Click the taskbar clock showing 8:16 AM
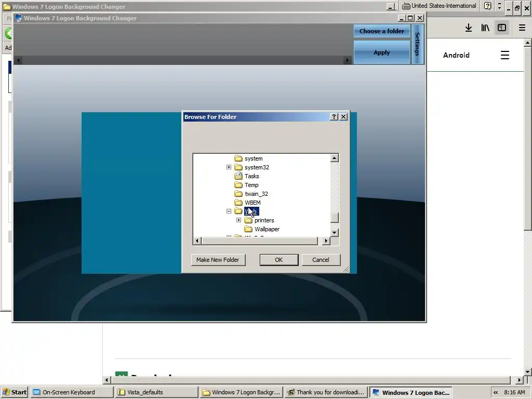The width and height of the screenshot is (532, 399). 514,392
